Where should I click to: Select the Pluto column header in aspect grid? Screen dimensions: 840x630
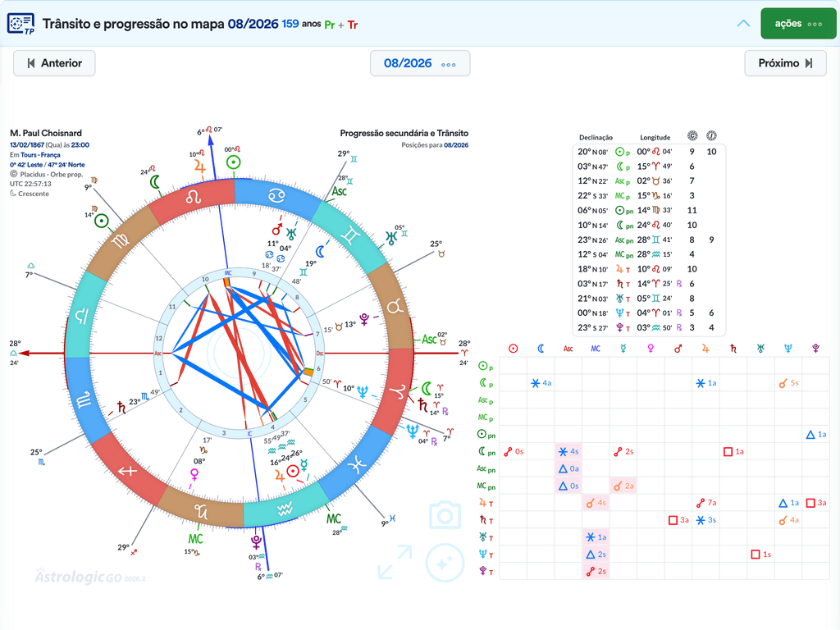(816, 349)
